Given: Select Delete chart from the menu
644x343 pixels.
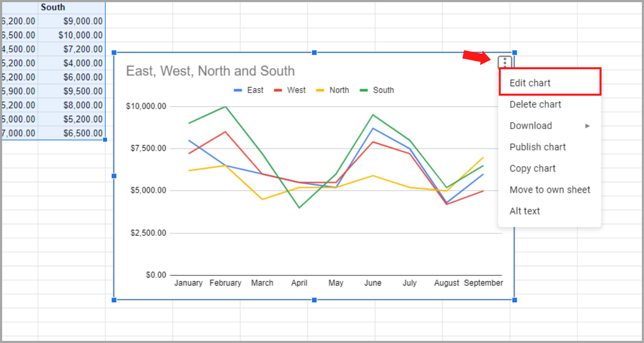Looking at the screenshot, I should click(x=535, y=104).
